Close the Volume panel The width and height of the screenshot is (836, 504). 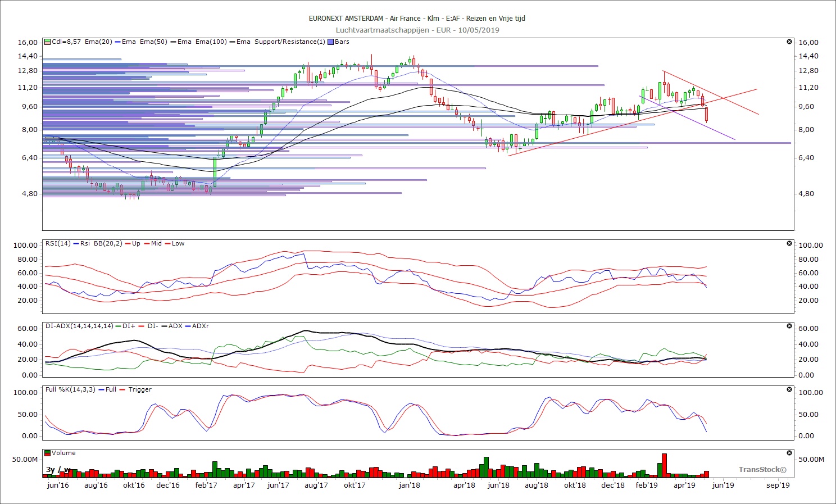pyautogui.click(x=789, y=453)
